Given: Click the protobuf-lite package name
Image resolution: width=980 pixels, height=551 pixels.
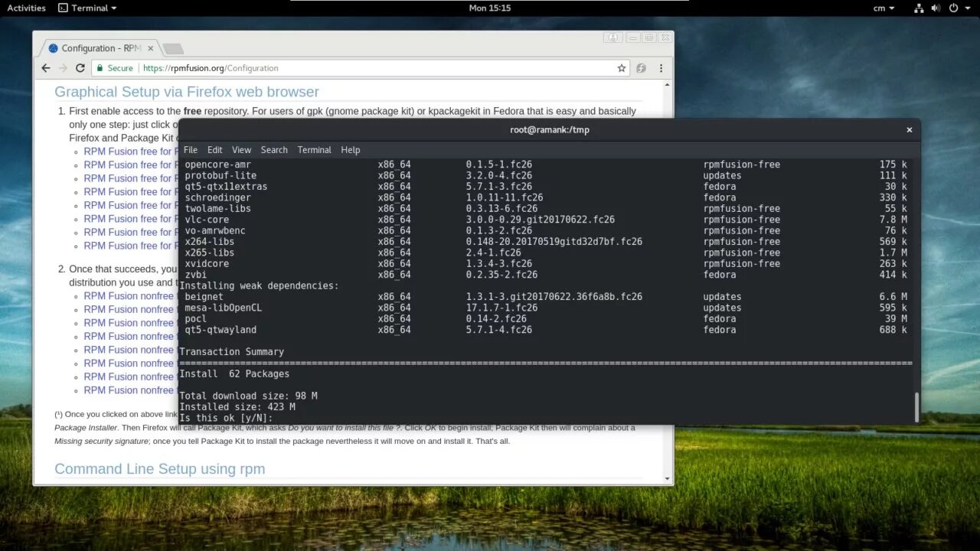Looking at the screenshot, I should coord(220,175).
